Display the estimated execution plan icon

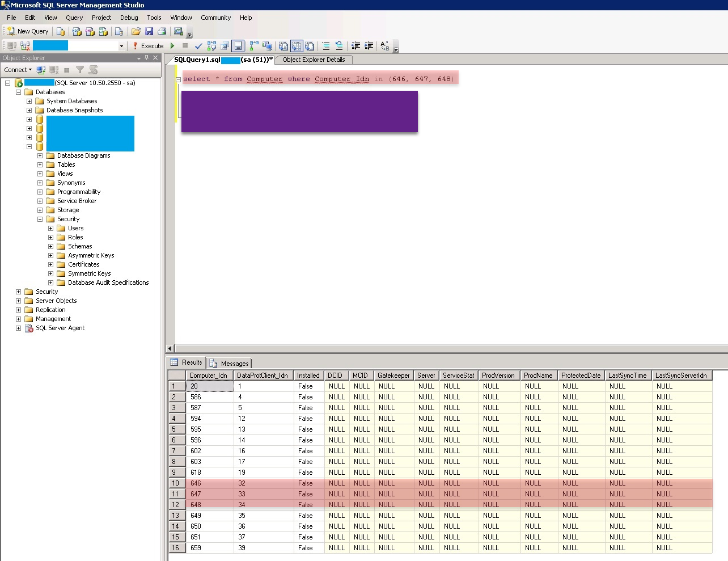tap(212, 46)
